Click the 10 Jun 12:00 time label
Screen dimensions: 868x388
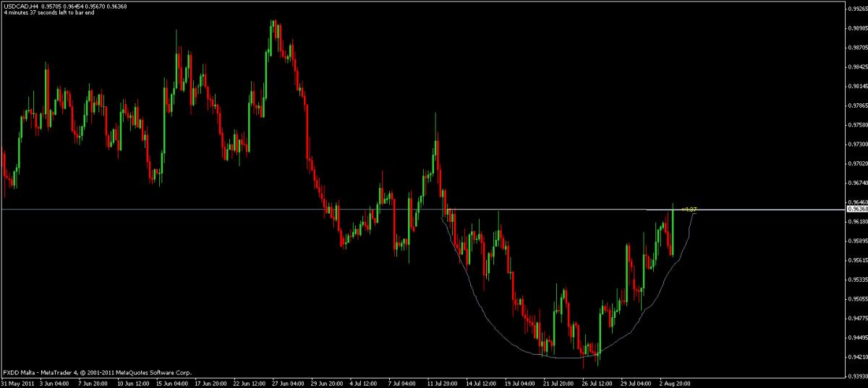click(x=132, y=383)
